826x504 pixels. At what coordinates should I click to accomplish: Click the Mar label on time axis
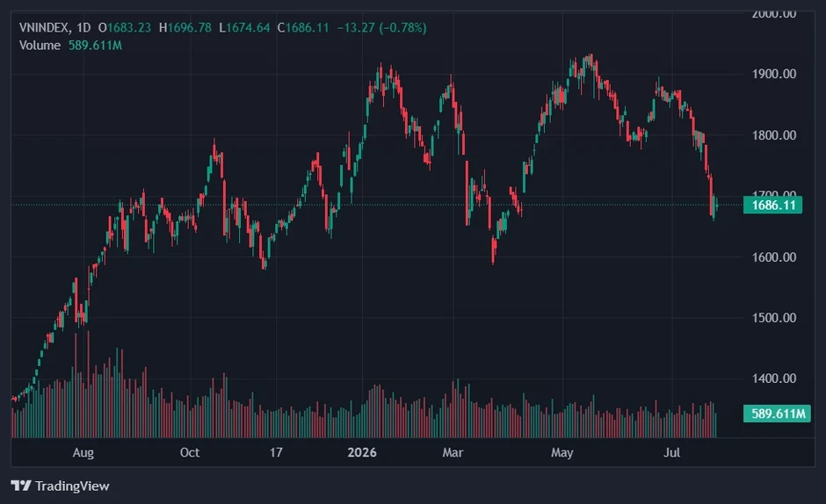[x=453, y=452]
